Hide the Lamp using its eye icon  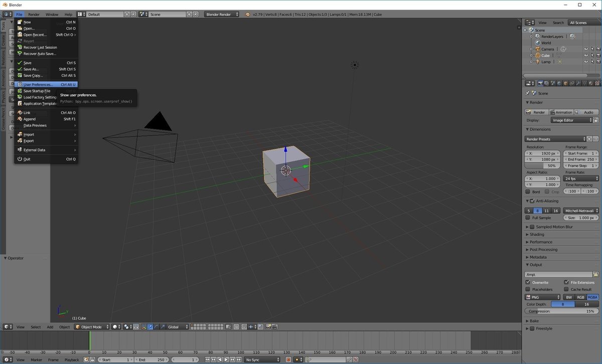point(586,62)
